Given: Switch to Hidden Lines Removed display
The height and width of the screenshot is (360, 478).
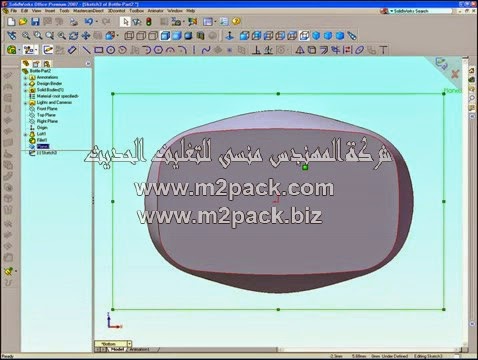Looking at the screenshot, I should pos(153,35).
